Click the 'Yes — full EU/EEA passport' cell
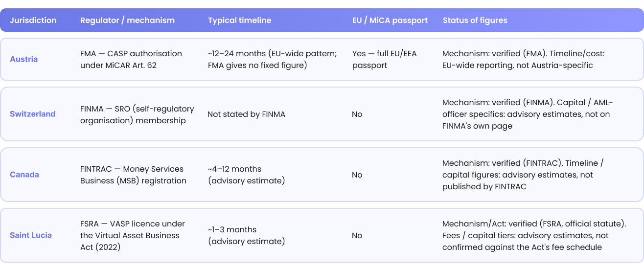 tap(385, 59)
